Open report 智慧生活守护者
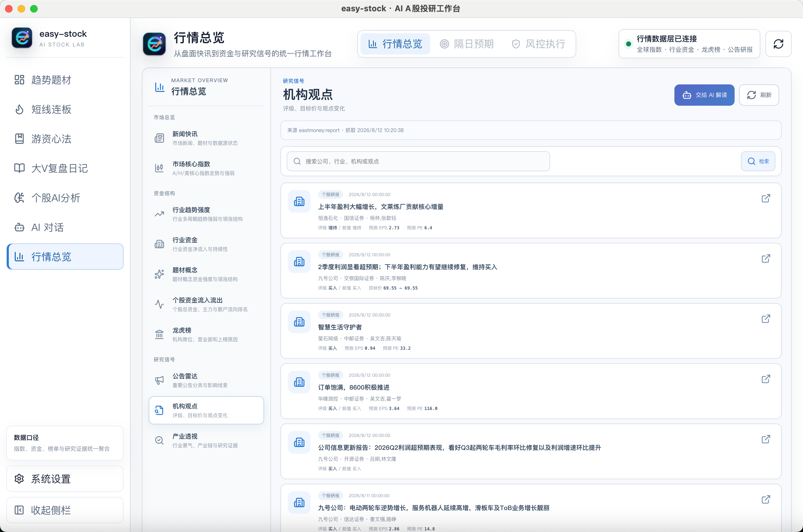This screenshot has width=803, height=532. (340, 327)
